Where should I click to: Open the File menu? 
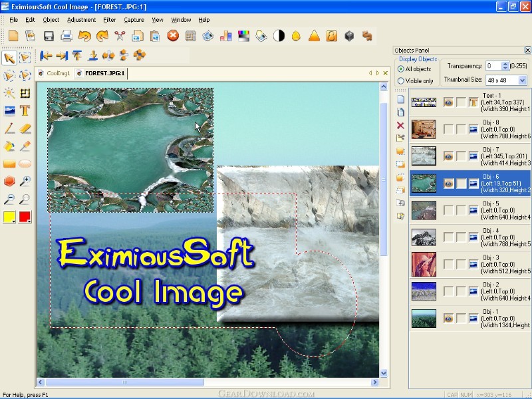pos(13,20)
